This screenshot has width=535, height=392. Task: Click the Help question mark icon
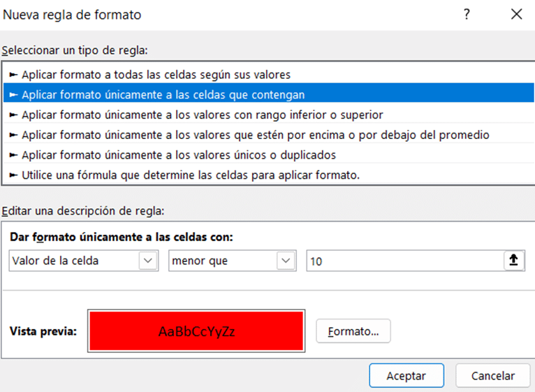click(467, 15)
